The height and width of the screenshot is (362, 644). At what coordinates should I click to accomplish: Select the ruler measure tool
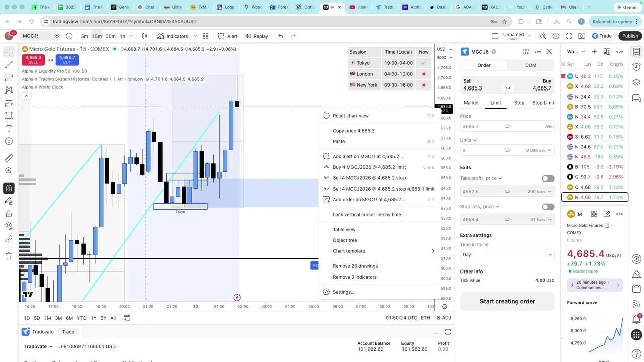click(x=9, y=158)
